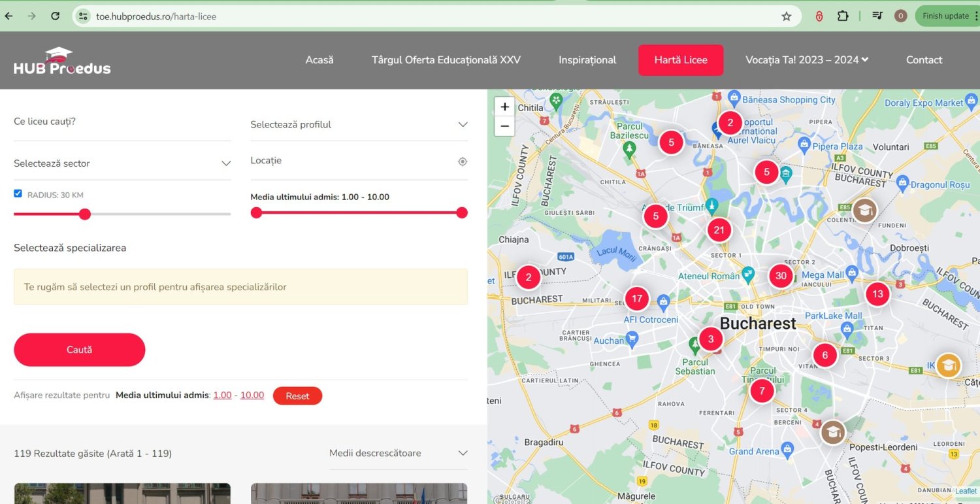The image size is (980, 504).
Task: Bookmark this page with the star icon
Action: (787, 16)
